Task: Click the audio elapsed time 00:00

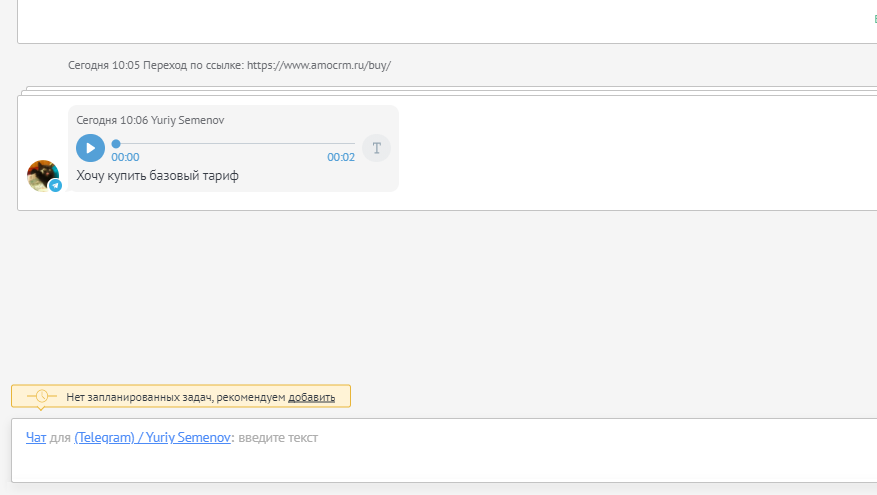Action: [125, 157]
